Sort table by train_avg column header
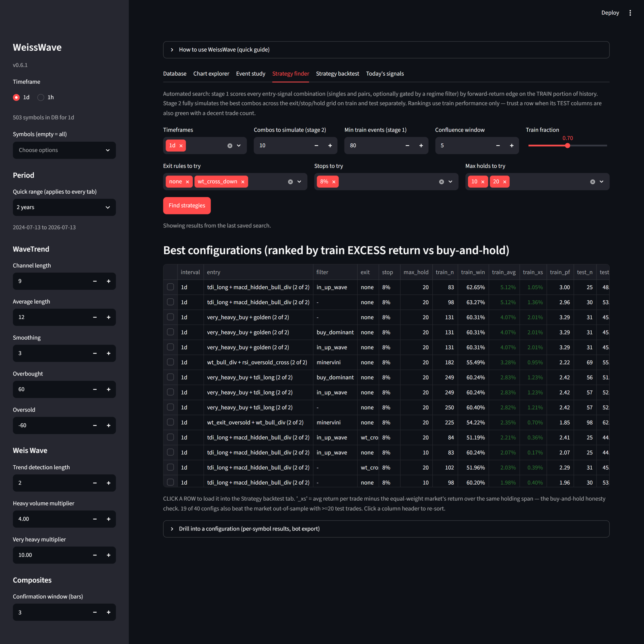Screen dimensions: 644x644 (504, 272)
